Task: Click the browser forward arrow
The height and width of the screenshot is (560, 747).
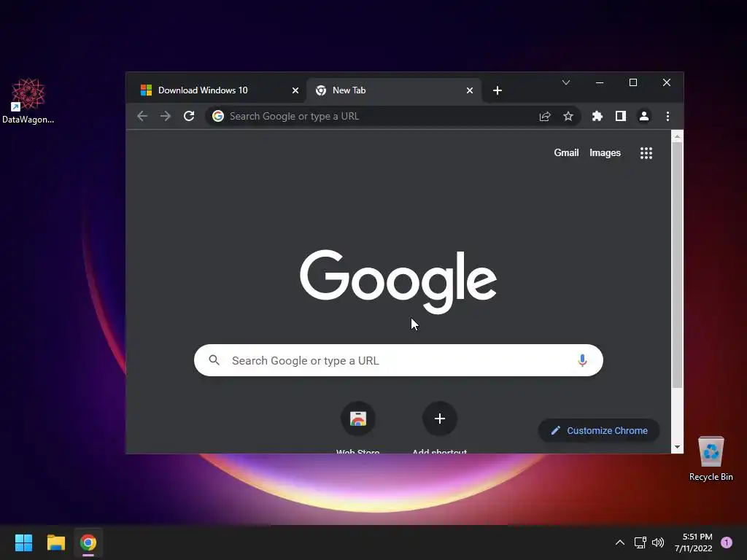Action: pyautogui.click(x=166, y=116)
